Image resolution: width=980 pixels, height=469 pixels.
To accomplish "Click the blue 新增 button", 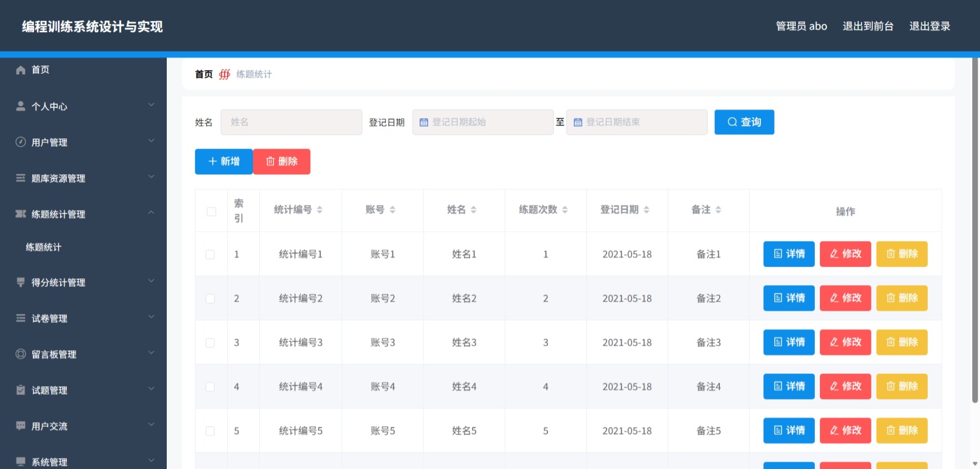I will (224, 162).
